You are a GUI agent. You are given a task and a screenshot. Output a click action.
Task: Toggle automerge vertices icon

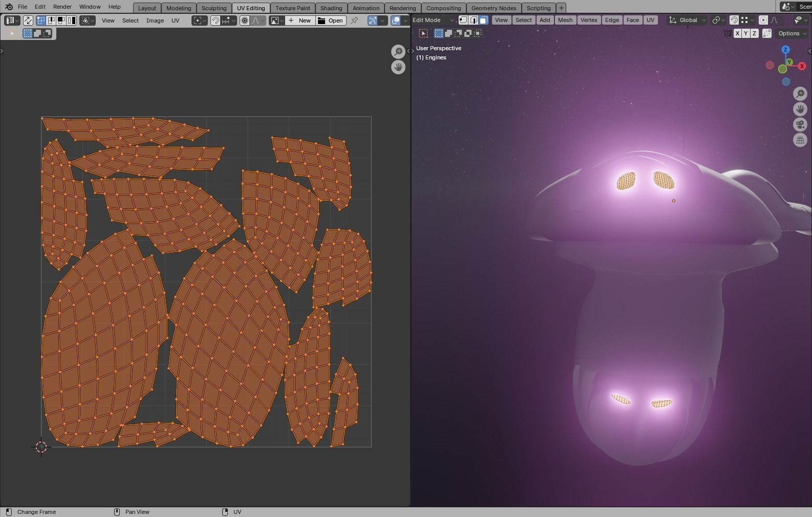[767, 33]
